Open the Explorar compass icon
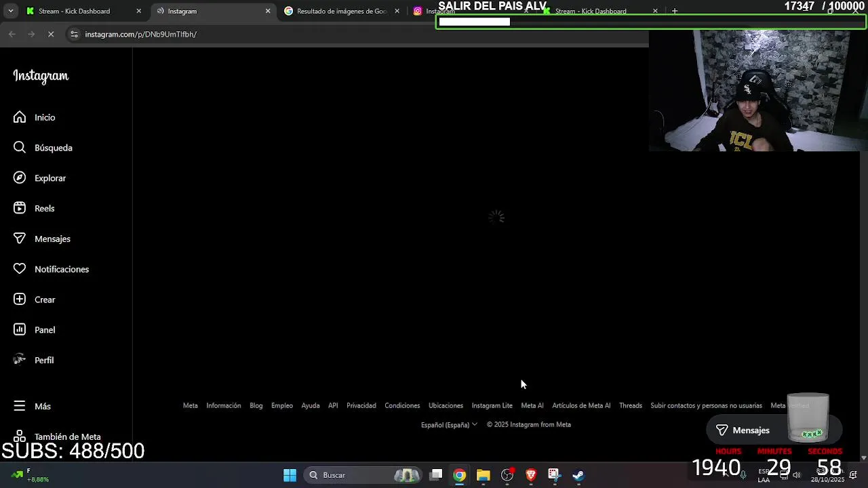868x488 pixels. tap(20, 178)
